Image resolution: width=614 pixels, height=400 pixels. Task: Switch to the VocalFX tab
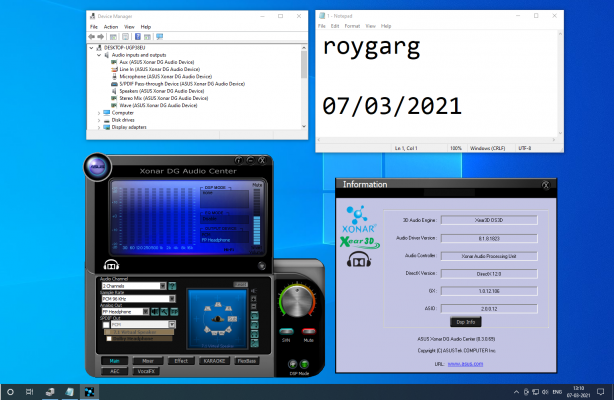pyautogui.click(x=146, y=371)
